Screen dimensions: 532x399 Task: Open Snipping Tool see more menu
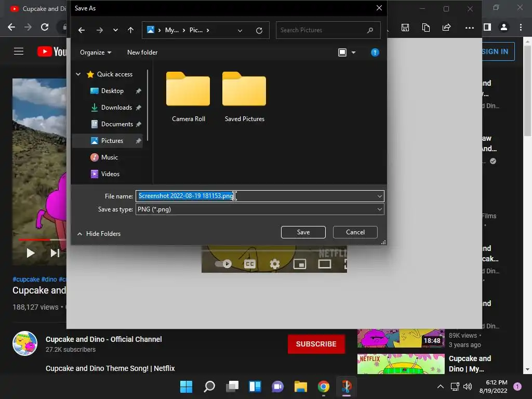(470, 28)
